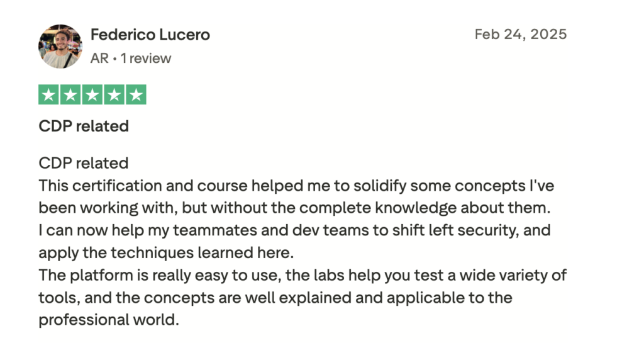Click the AR country code label
644x343 pixels.
[x=99, y=59]
